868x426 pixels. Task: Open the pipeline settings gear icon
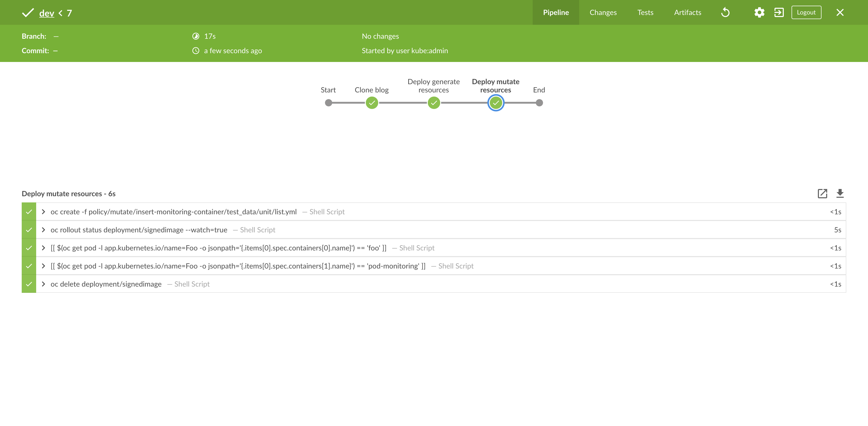point(759,12)
